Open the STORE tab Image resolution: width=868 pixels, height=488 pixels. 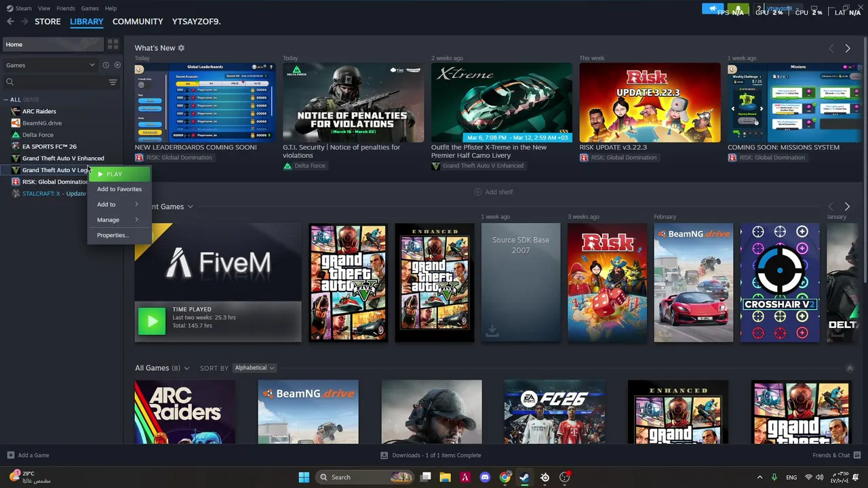point(47,22)
